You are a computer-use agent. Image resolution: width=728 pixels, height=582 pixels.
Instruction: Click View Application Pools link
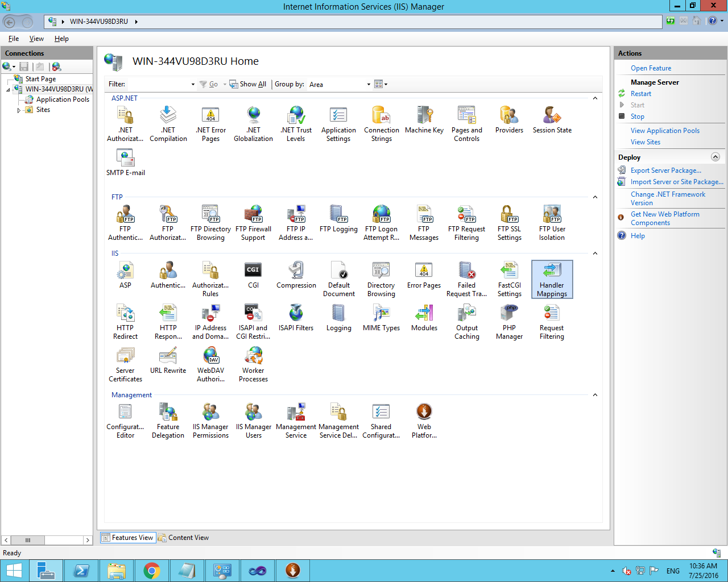pos(665,131)
